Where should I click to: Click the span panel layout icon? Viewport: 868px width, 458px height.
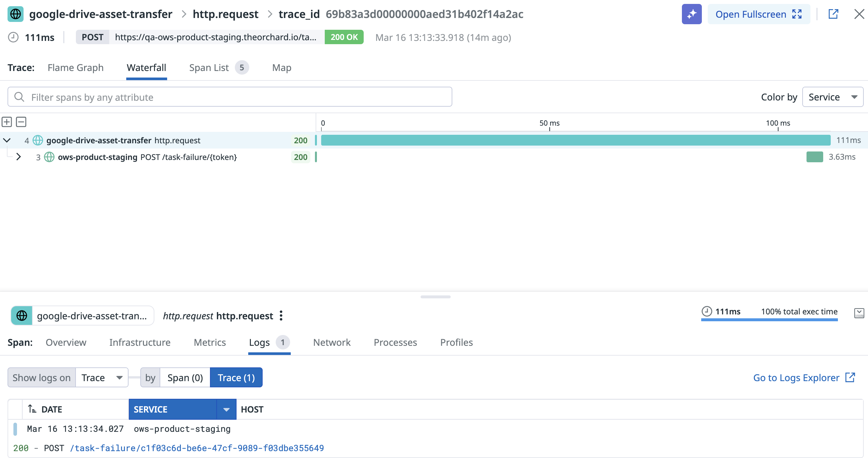859,313
